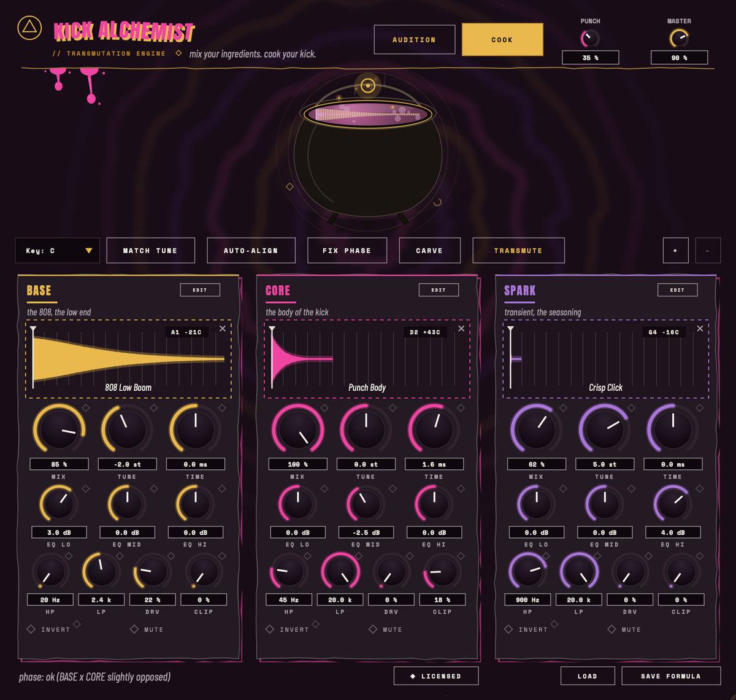Click the minus zoom button
The height and width of the screenshot is (700, 736).
point(708,250)
